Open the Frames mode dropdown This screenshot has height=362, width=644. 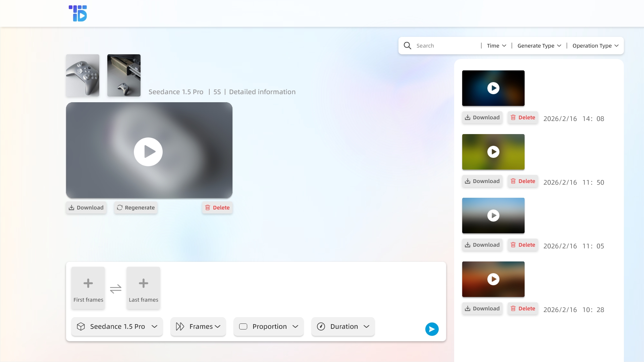198,326
